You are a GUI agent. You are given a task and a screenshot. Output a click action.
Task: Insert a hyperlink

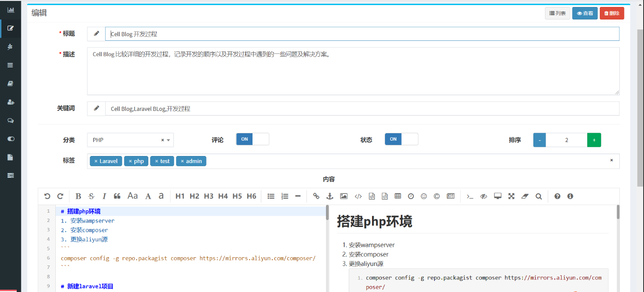pos(316,196)
